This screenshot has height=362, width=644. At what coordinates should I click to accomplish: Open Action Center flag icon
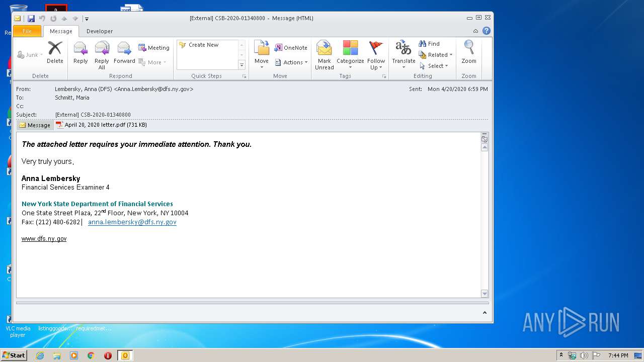pos(595,355)
